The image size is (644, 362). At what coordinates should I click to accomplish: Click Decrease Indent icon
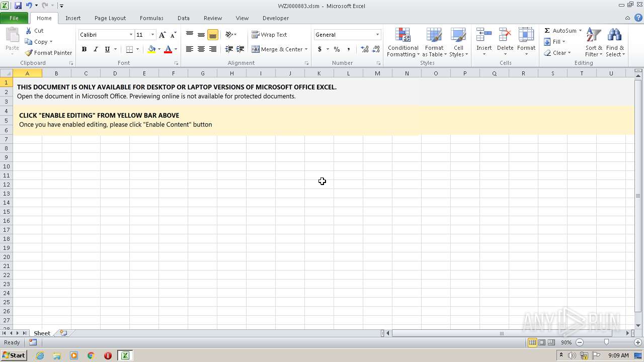(x=229, y=49)
